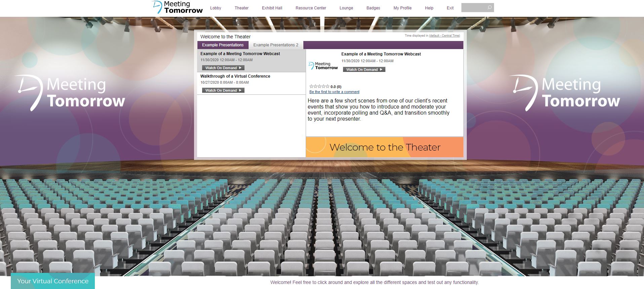Watch On Demand for Webcast in list

223,68
